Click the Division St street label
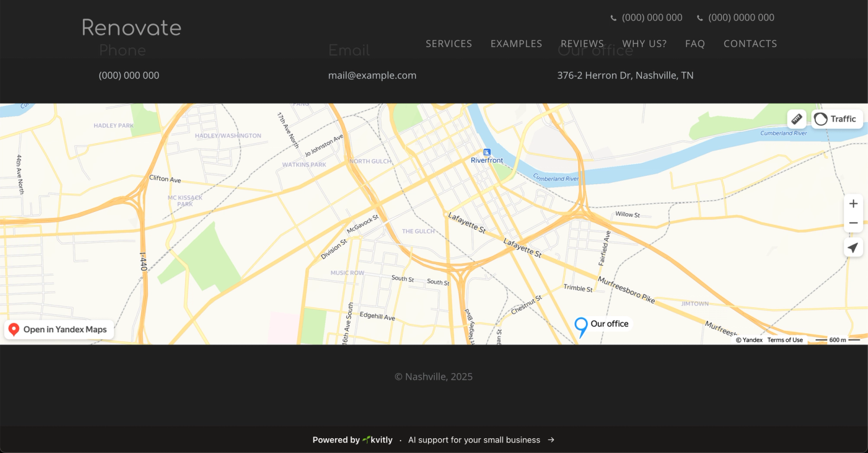The width and height of the screenshot is (868, 453). [333, 249]
